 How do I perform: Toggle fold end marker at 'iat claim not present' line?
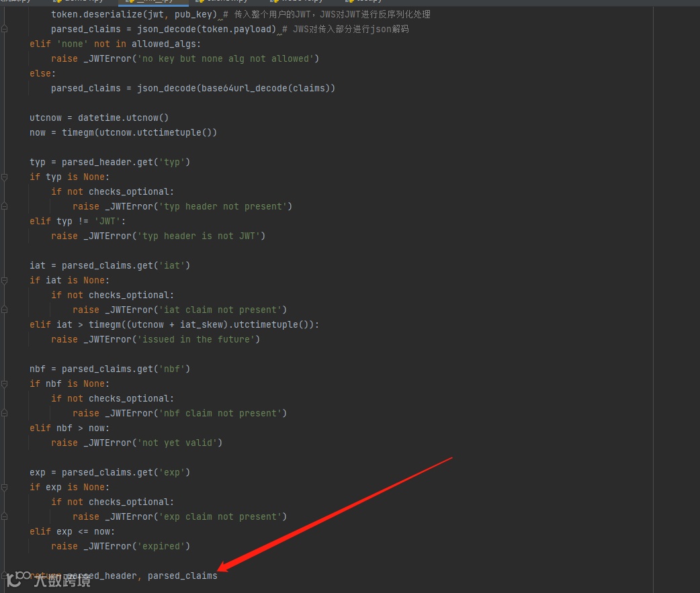(x=5, y=310)
